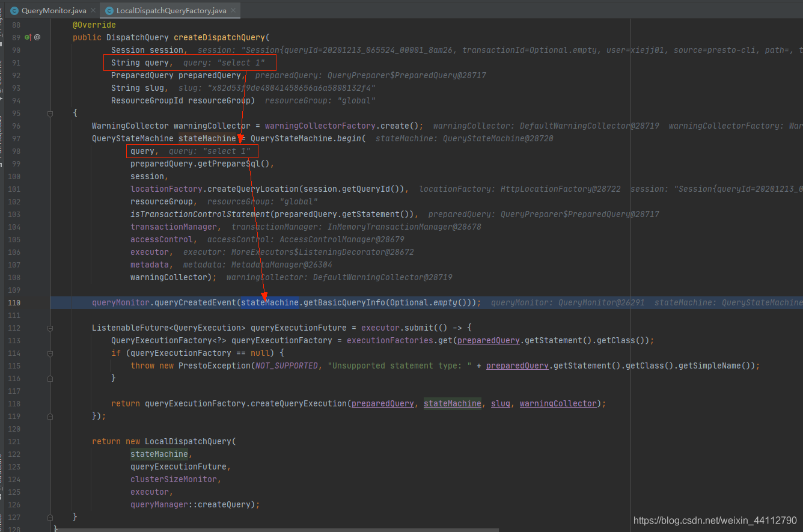The height and width of the screenshot is (532, 803).
Task: Click the createDispatchQuery method name
Action: click(x=219, y=37)
